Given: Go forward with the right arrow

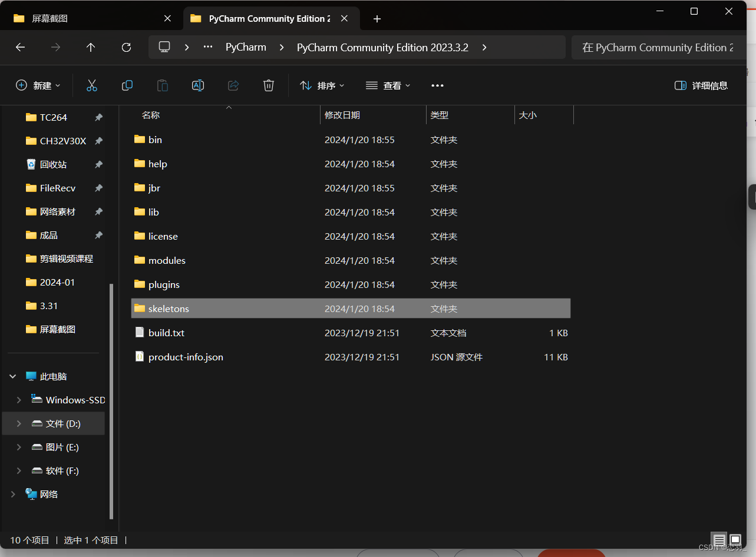Looking at the screenshot, I should 55,47.
